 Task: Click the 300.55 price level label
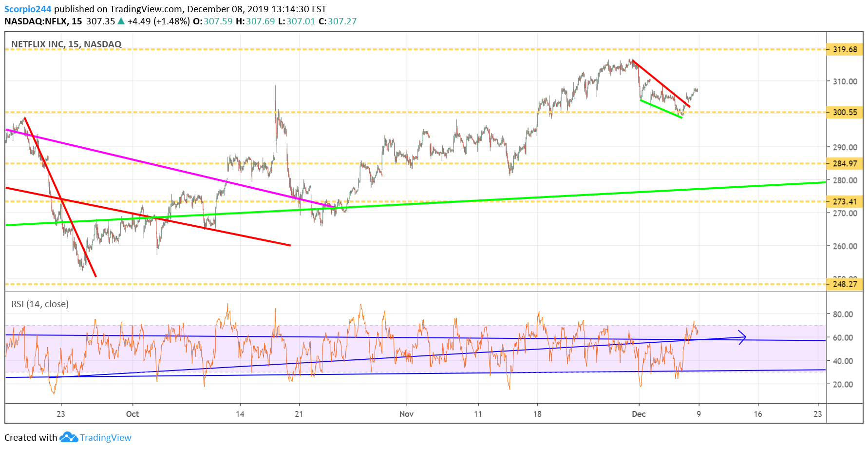tap(845, 112)
